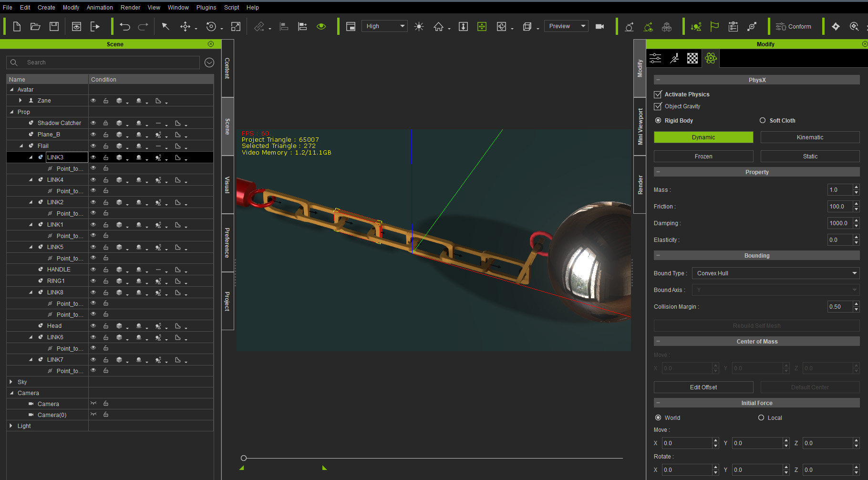Click the lock icon in Camera(0) row
868x480 pixels.
point(106,415)
